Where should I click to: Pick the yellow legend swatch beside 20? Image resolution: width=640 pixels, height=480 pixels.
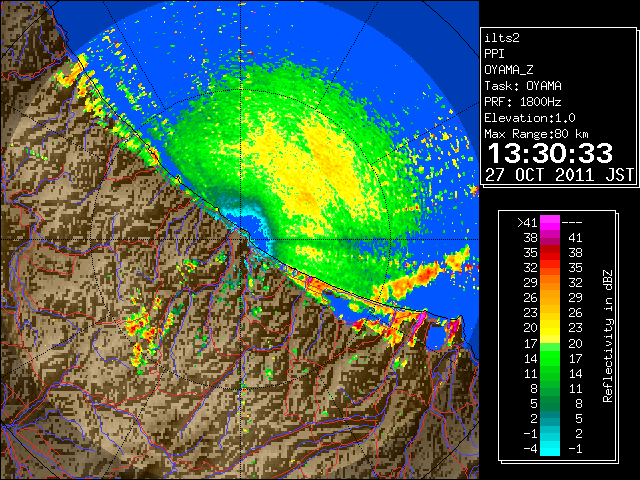pyautogui.click(x=550, y=328)
